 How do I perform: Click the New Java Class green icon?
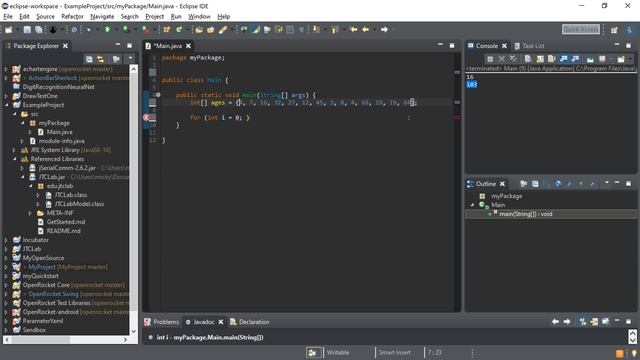click(179, 29)
